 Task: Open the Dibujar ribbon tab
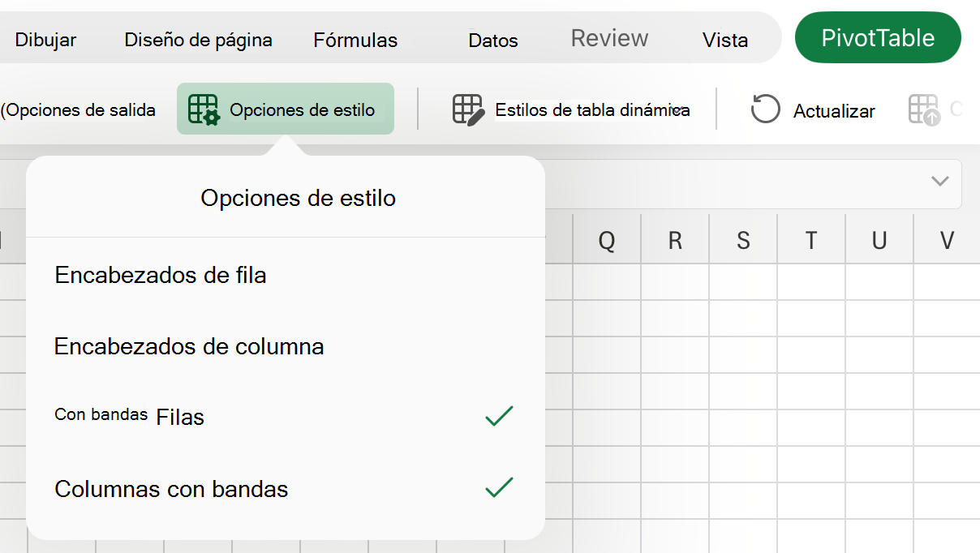[x=45, y=40]
